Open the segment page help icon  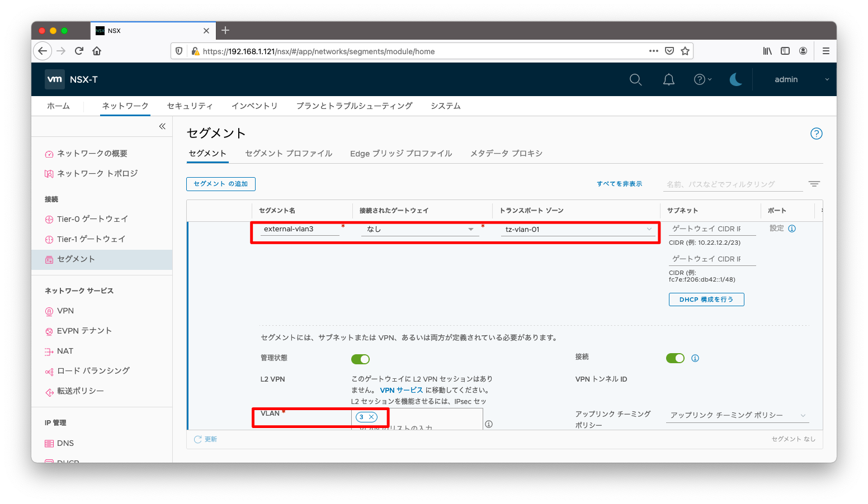coord(816,134)
